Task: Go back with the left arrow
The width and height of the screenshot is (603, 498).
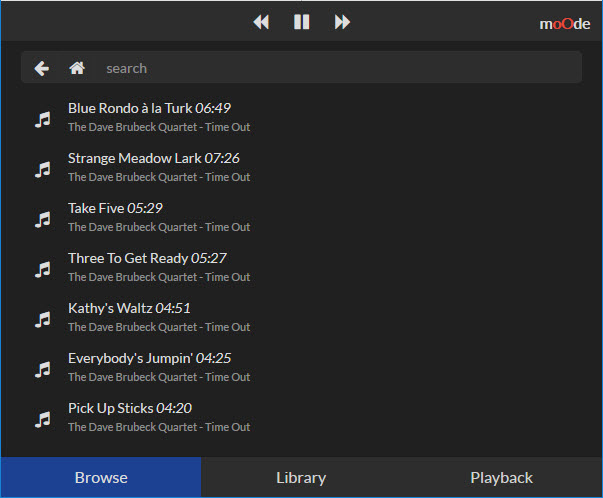Action: pos(42,68)
